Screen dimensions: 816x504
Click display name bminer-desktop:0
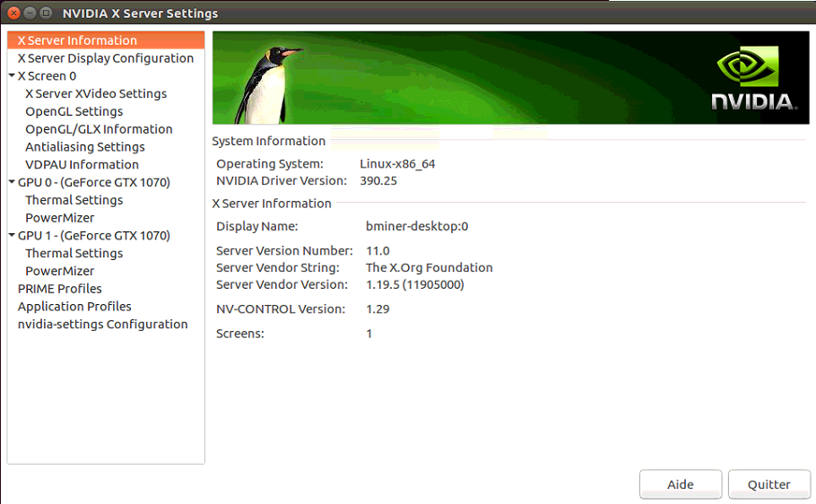[417, 226]
